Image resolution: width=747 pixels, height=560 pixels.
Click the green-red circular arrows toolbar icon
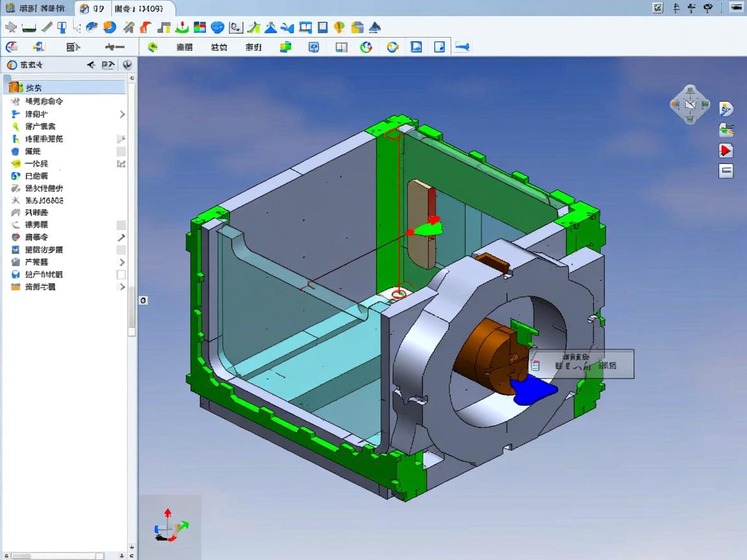[366, 47]
